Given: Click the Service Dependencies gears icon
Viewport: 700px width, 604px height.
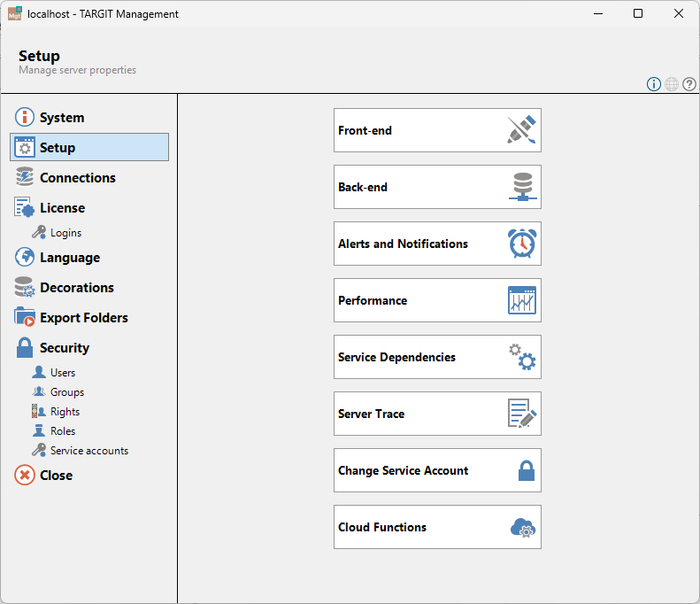Looking at the screenshot, I should [x=522, y=357].
